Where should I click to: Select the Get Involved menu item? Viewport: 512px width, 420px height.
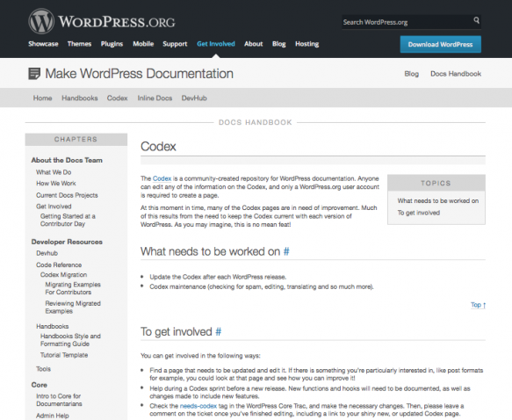tap(216, 44)
